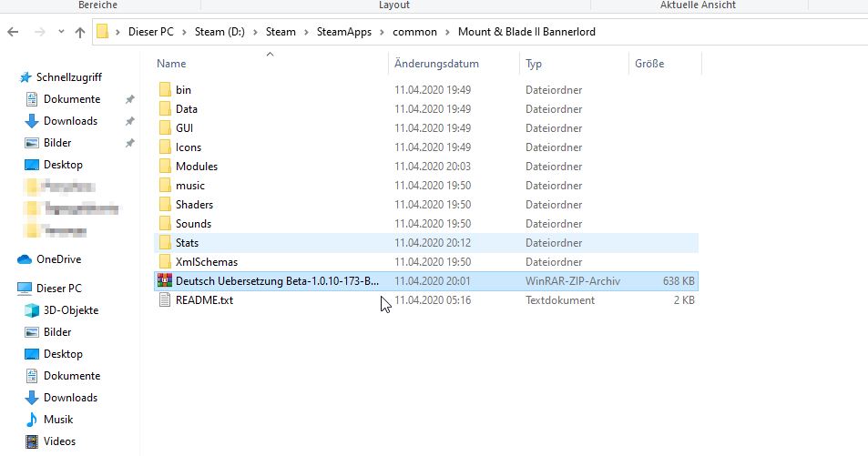
Task: Expand chevron after SteamApps breadcrumb
Action: click(x=382, y=32)
